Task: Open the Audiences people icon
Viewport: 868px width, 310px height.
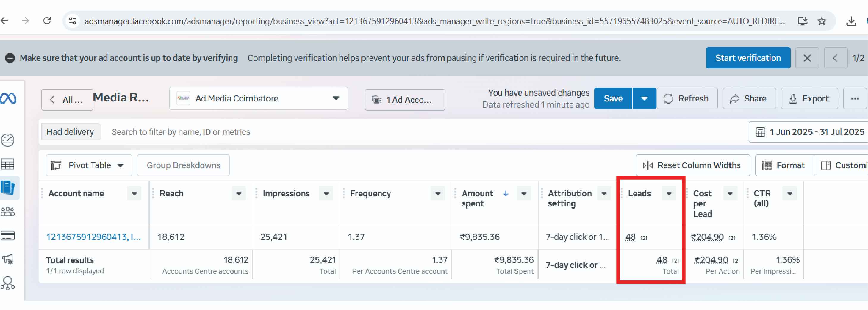Action: click(8, 212)
